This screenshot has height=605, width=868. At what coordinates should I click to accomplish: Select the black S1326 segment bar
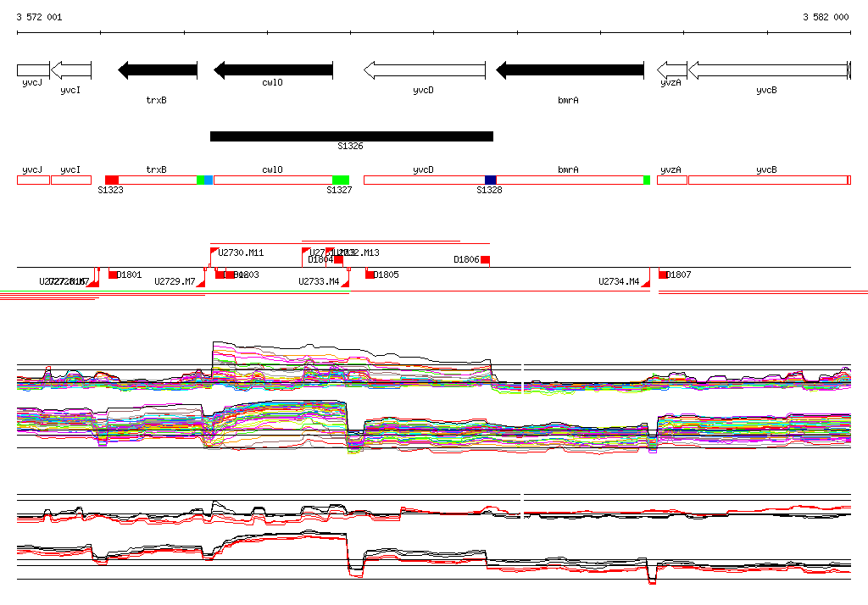point(352,136)
